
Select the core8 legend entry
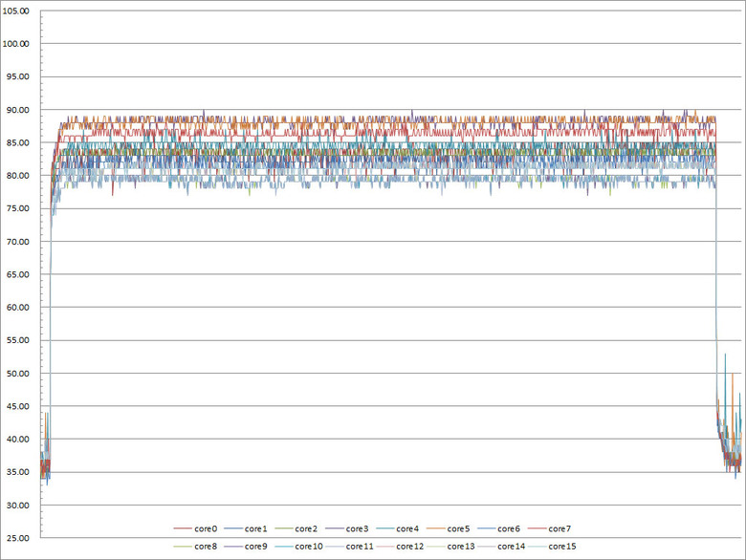(x=195, y=547)
